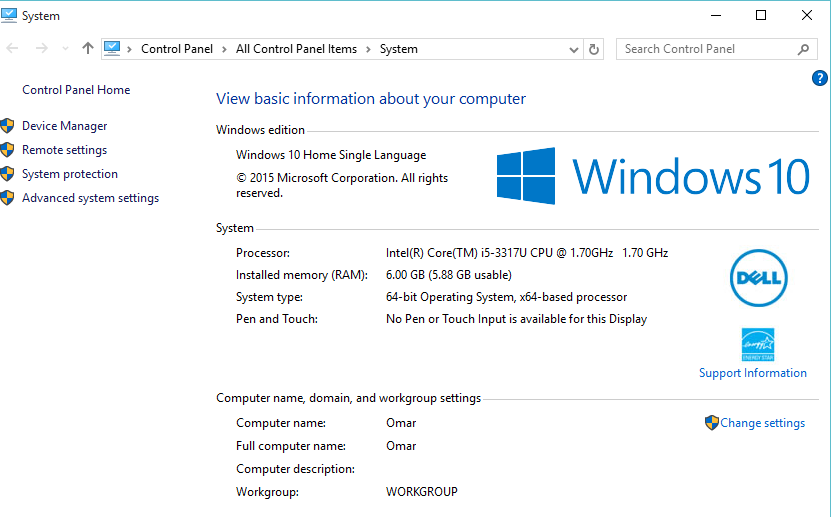This screenshot has height=517, width=831.
Task: Click "© 2015 Microsoft Corporation" text
Action: point(317,178)
